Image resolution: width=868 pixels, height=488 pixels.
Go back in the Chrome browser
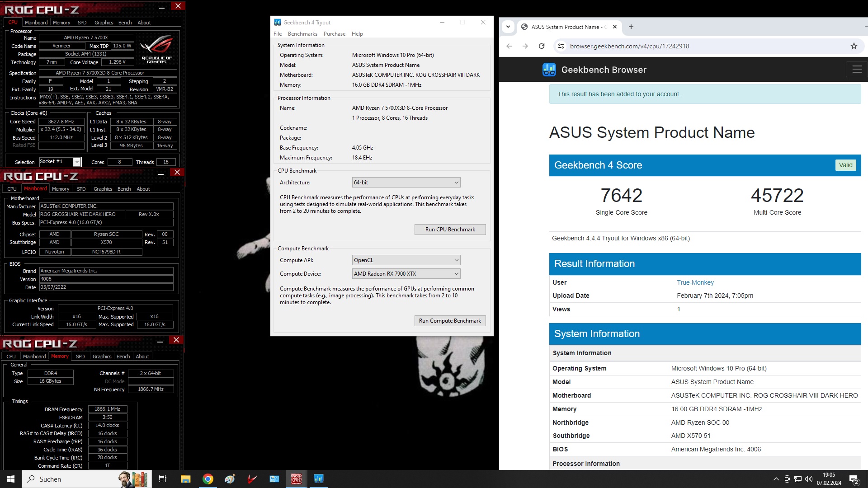click(509, 46)
